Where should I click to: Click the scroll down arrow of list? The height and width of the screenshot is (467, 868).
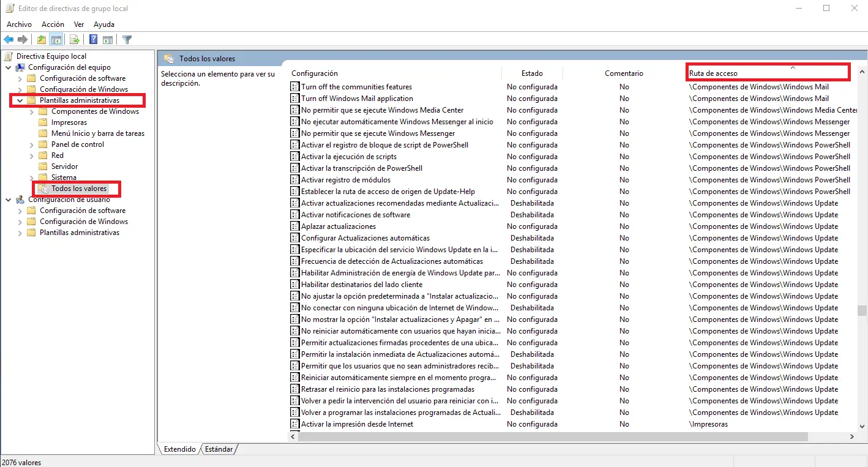coord(862,427)
